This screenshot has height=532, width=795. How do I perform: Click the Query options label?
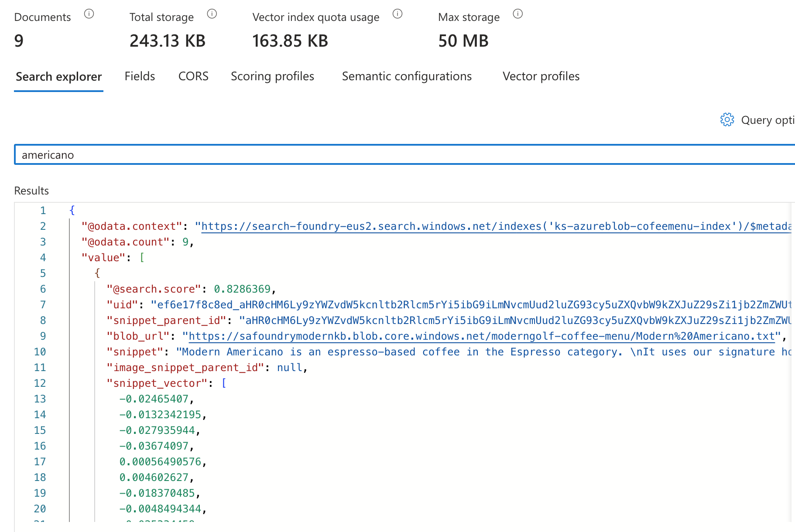[x=767, y=120]
